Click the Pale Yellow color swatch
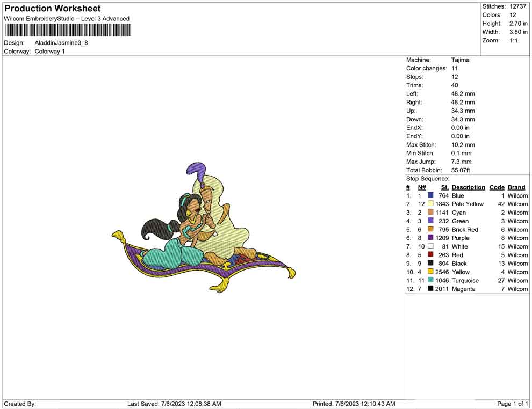 click(430, 203)
